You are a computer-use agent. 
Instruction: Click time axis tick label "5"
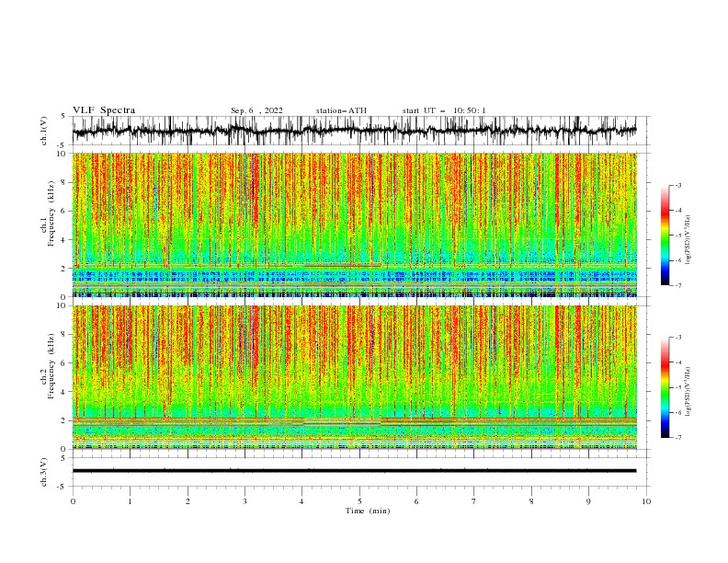(359, 501)
